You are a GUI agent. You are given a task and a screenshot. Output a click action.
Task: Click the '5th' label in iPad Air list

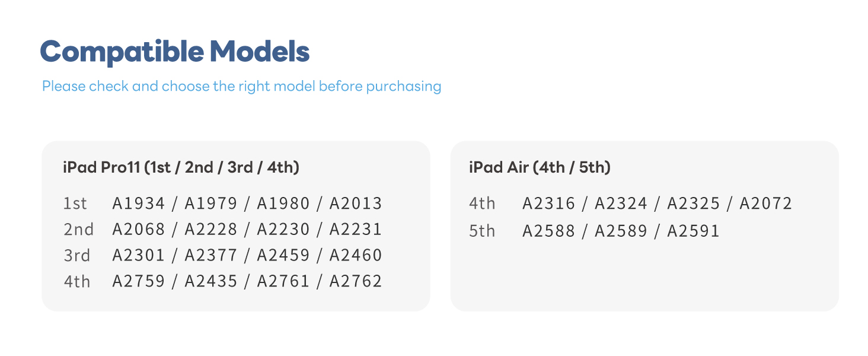[481, 231]
